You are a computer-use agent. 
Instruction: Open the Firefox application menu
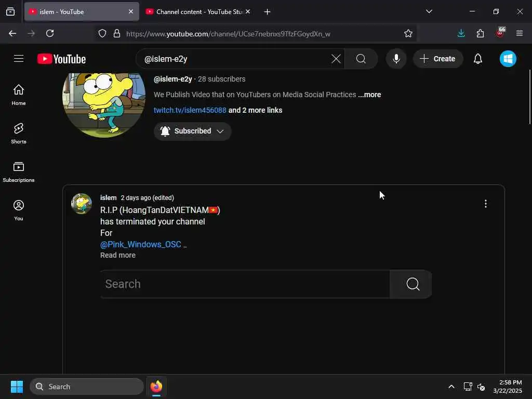[519, 33]
